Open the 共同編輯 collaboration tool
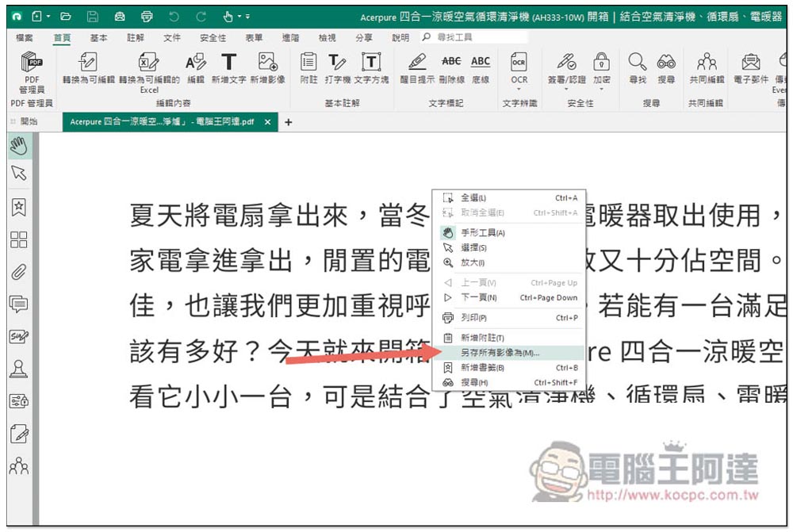Image resolution: width=793 pixels, height=532 pixels. click(x=707, y=67)
